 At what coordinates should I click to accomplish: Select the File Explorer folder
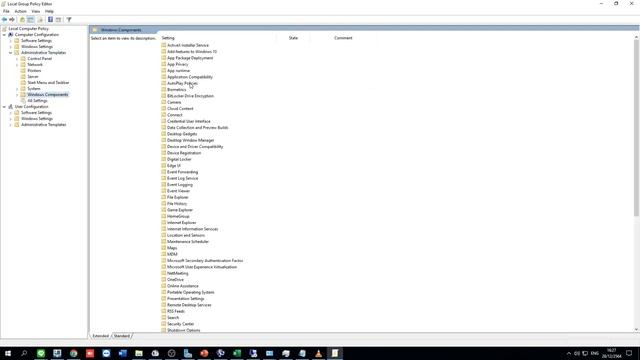178,197
